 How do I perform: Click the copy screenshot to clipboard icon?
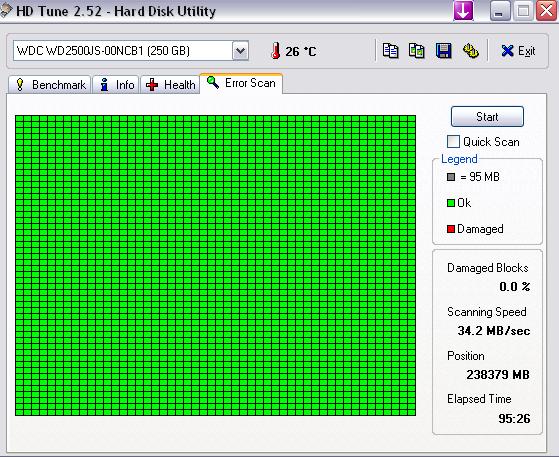pos(416,51)
